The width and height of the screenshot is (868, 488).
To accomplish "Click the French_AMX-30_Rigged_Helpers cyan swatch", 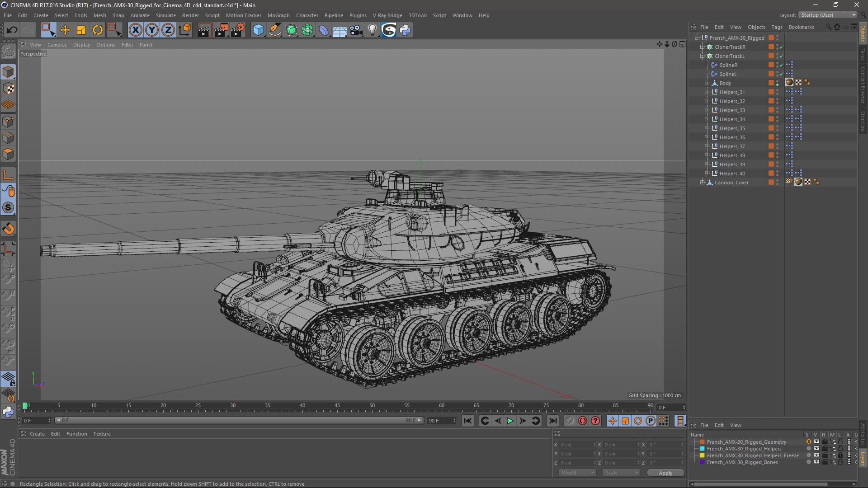I will tap(702, 449).
